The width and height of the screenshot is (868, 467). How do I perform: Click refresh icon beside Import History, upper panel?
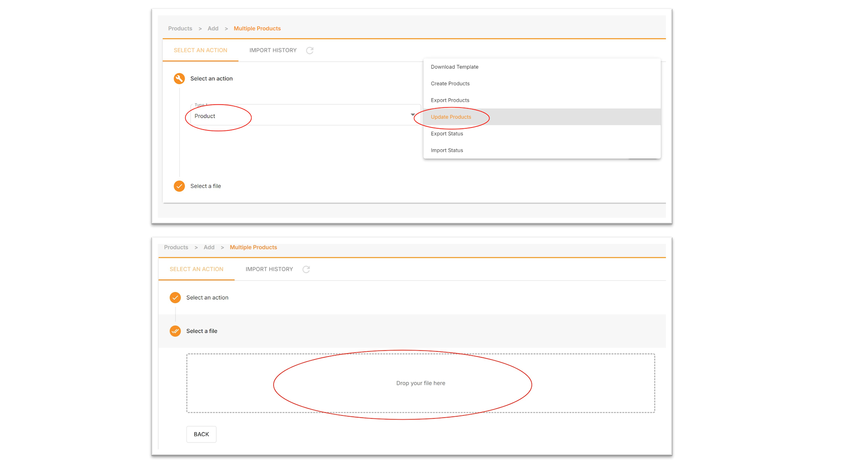tap(310, 50)
